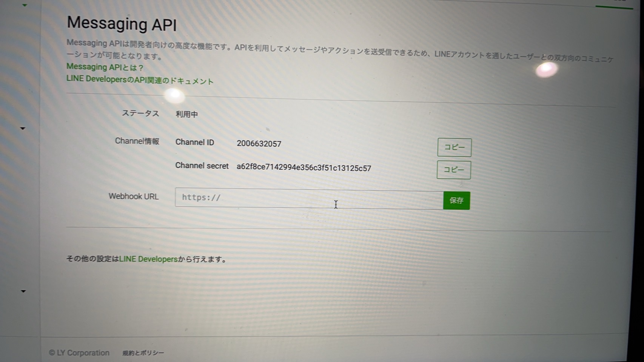Copy the Channel secret value

point(454,170)
